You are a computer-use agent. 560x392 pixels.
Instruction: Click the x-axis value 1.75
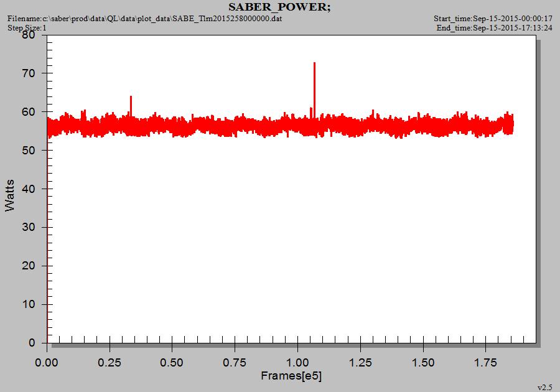click(486, 363)
